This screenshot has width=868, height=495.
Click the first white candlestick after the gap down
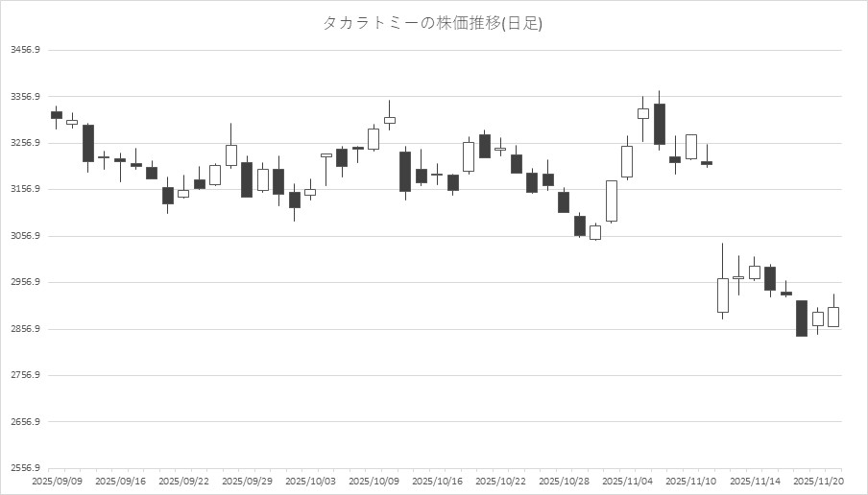click(722, 295)
